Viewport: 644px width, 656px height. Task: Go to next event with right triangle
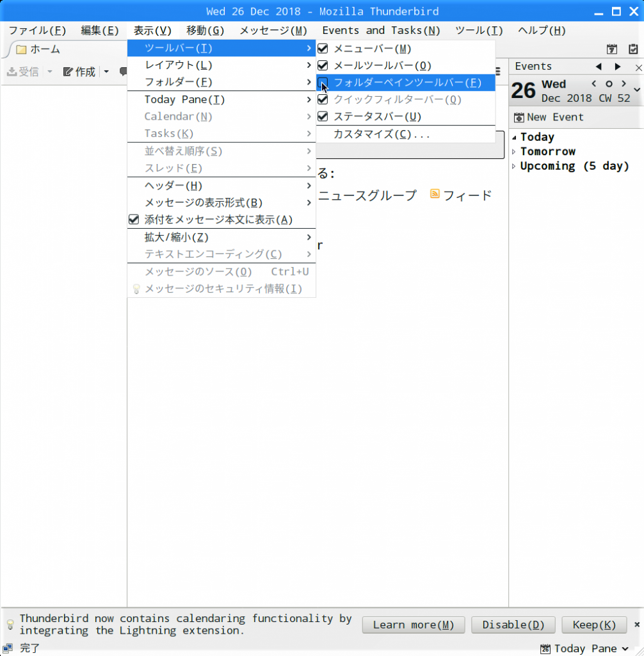click(x=618, y=67)
